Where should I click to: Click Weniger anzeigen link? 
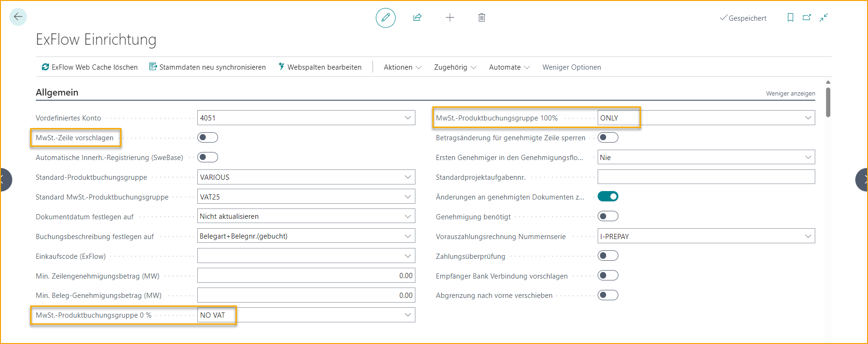pyautogui.click(x=790, y=94)
